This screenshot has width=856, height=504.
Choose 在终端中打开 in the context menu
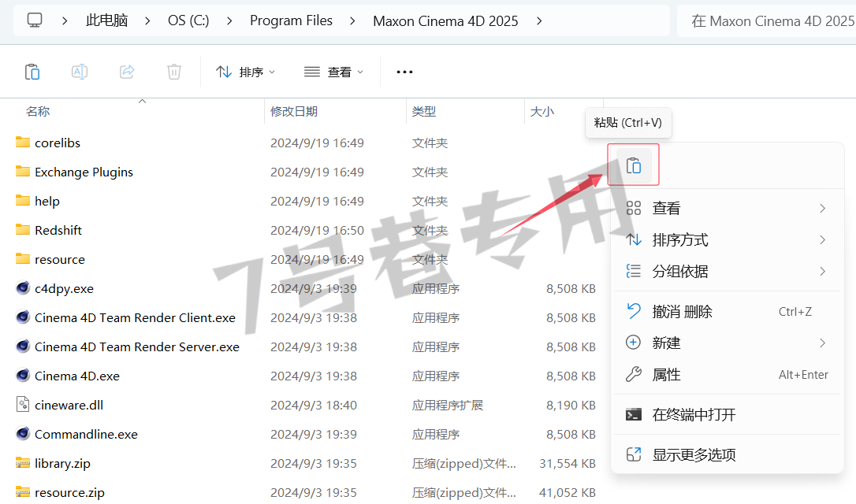click(728, 414)
